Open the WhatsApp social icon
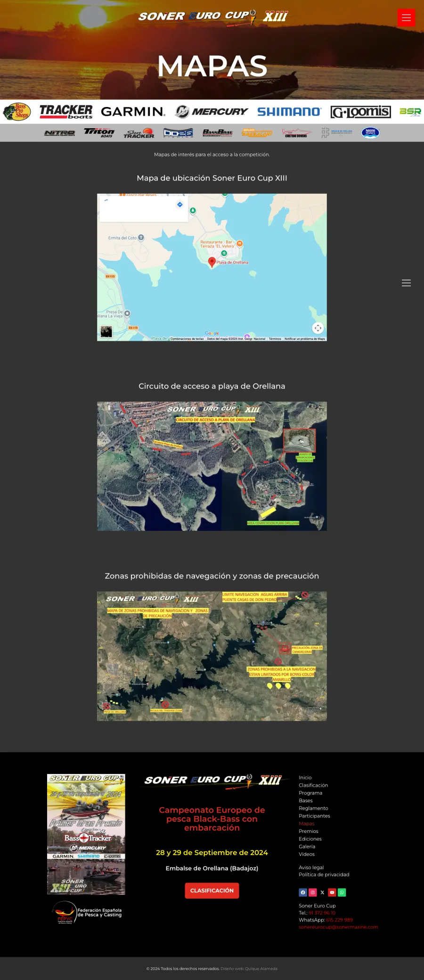 [342, 892]
